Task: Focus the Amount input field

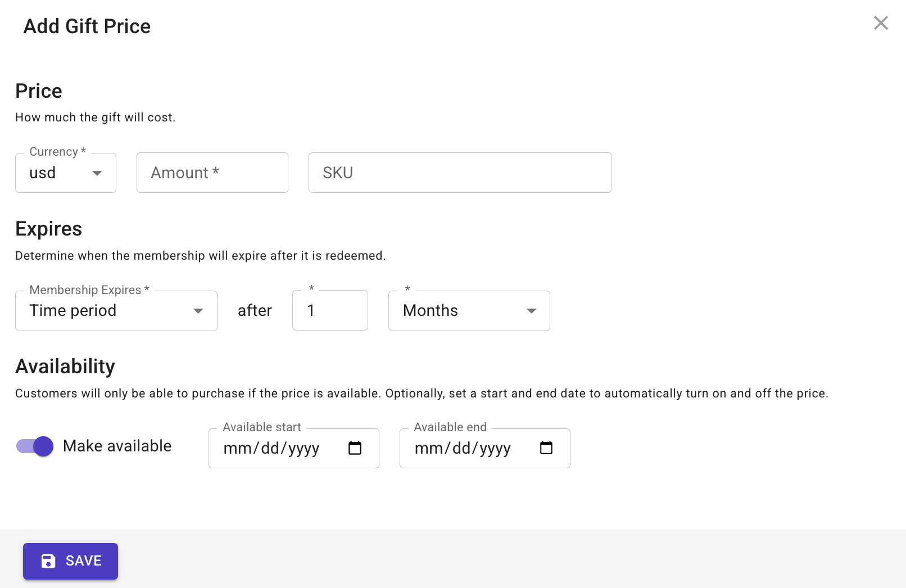Action: (212, 173)
